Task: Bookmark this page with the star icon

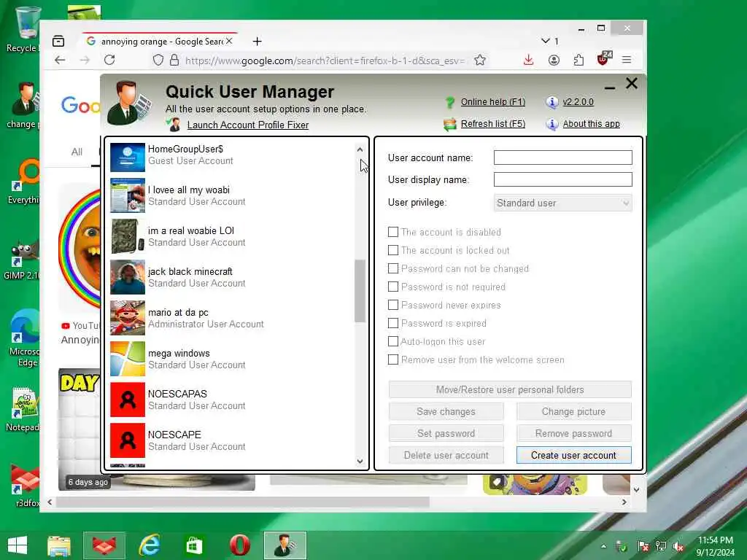Action: (x=480, y=60)
